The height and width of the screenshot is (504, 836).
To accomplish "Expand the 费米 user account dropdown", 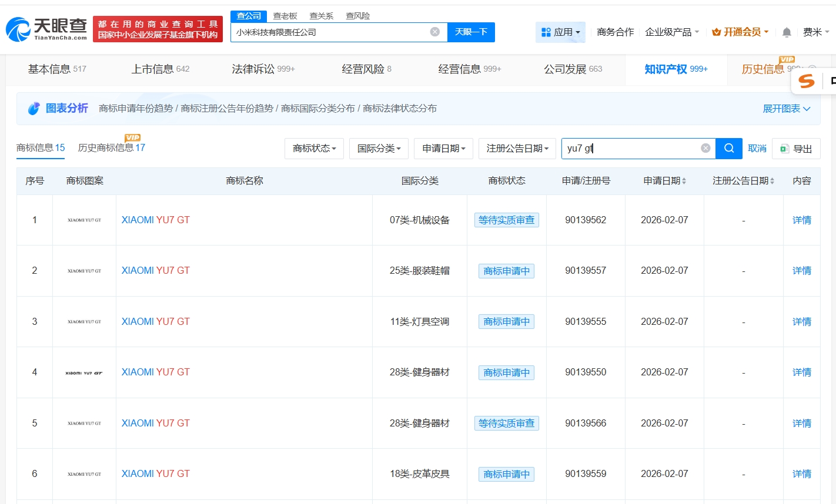I will click(x=816, y=32).
